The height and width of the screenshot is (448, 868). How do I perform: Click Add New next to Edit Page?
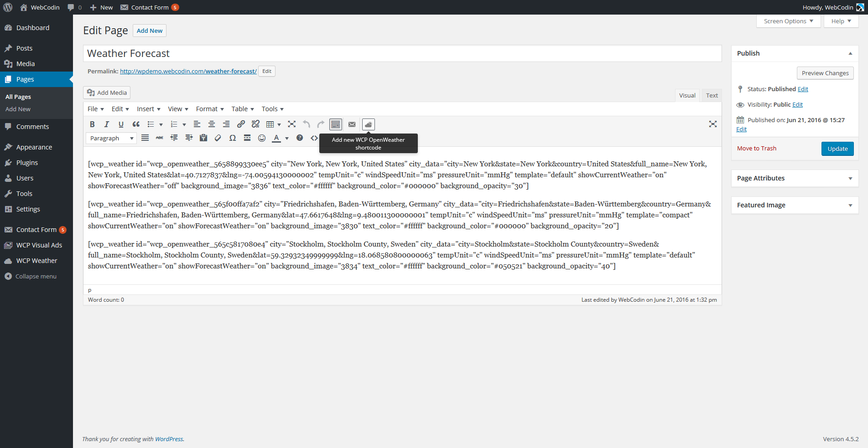[x=150, y=31]
